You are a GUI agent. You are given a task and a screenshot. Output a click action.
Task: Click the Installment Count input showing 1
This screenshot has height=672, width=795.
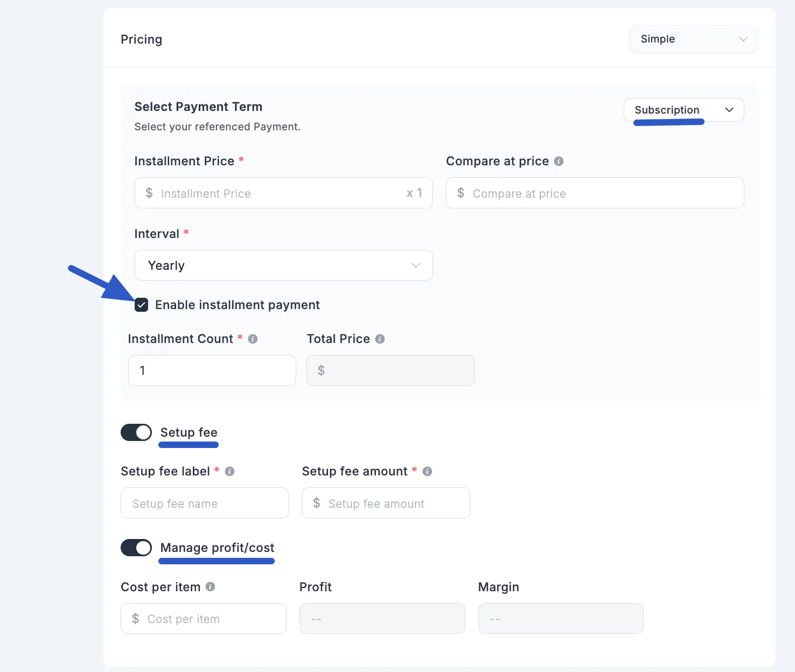coord(212,370)
